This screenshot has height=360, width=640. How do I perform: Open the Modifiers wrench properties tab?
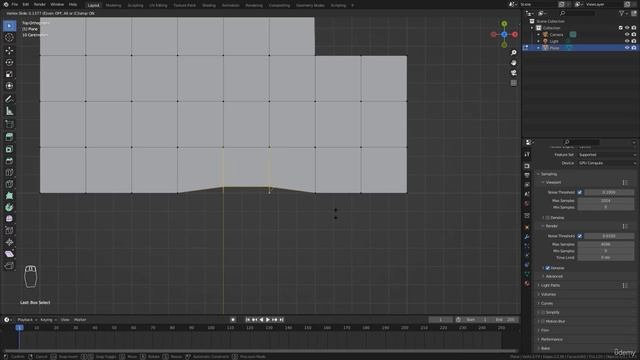pyautogui.click(x=527, y=237)
